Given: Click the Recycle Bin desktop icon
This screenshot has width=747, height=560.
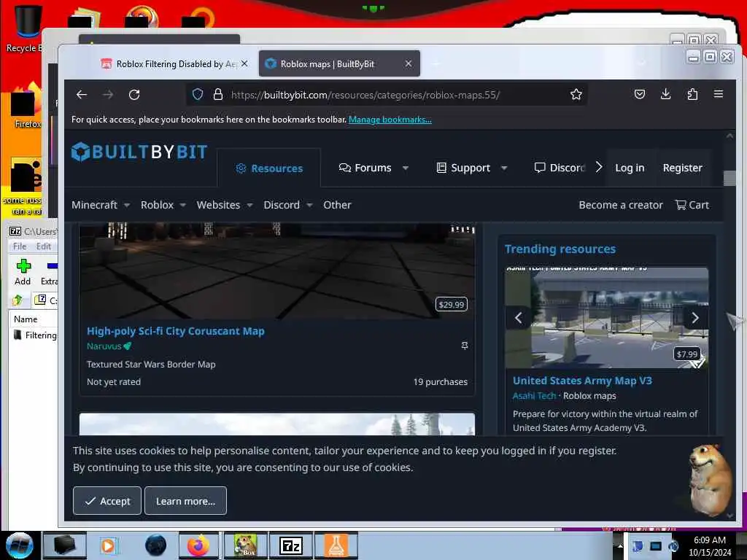Looking at the screenshot, I should (26, 28).
